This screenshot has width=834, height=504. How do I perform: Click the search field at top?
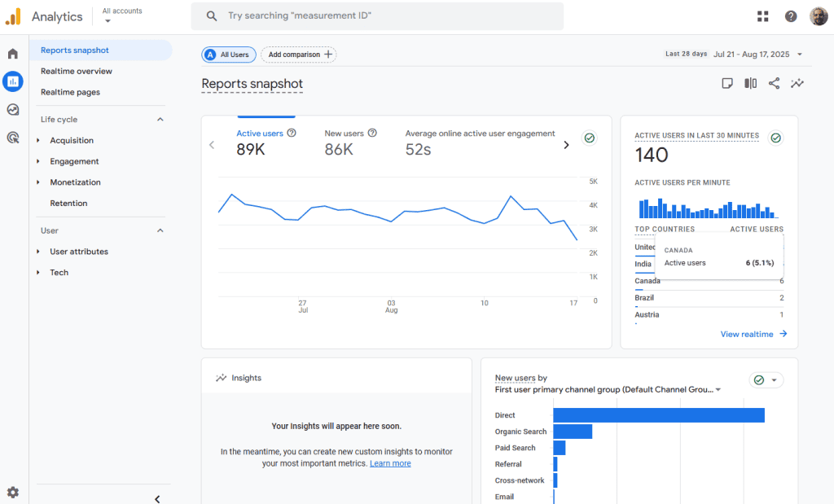pos(377,16)
